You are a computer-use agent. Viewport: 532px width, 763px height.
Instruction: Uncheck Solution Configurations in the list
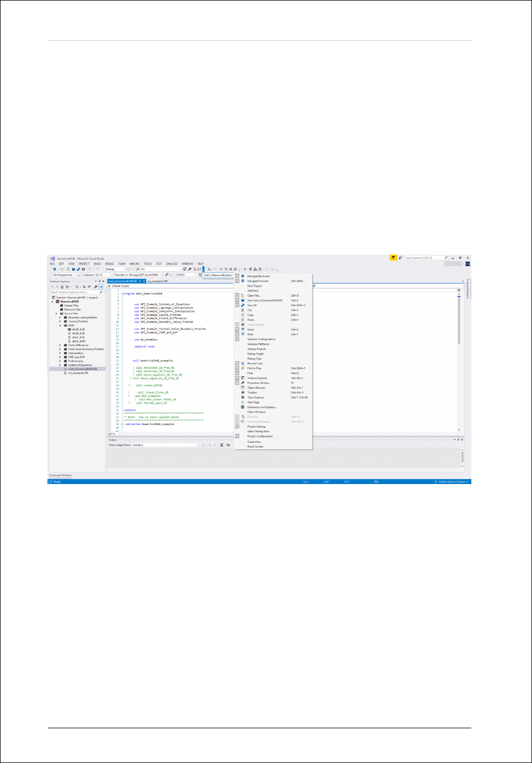[238, 339]
